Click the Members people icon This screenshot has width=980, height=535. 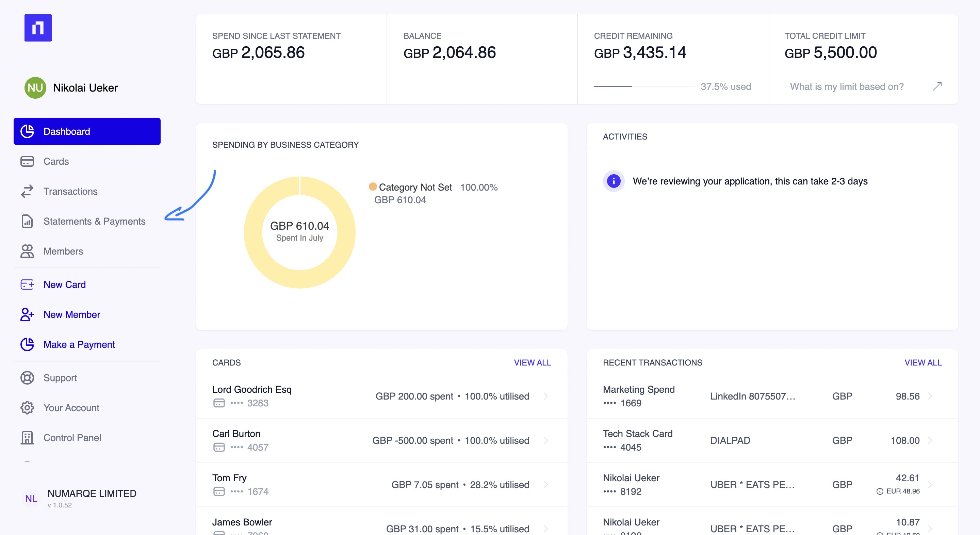[x=27, y=251]
